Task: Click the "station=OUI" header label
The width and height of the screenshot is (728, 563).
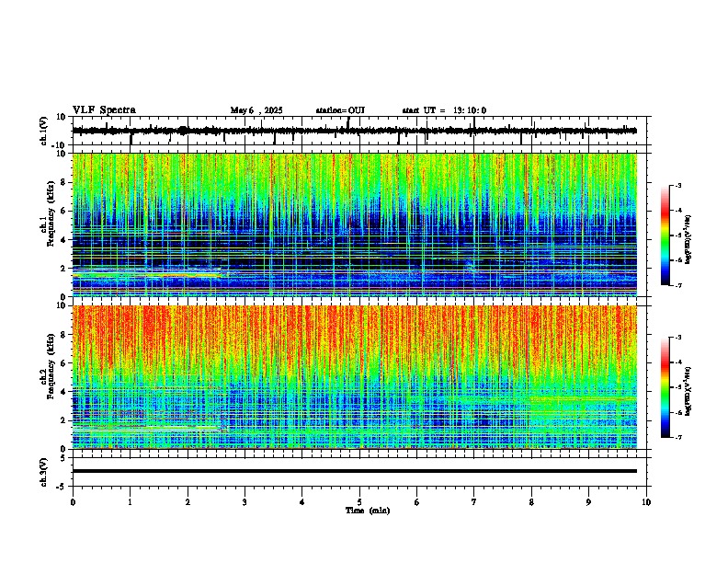Action: [x=340, y=110]
